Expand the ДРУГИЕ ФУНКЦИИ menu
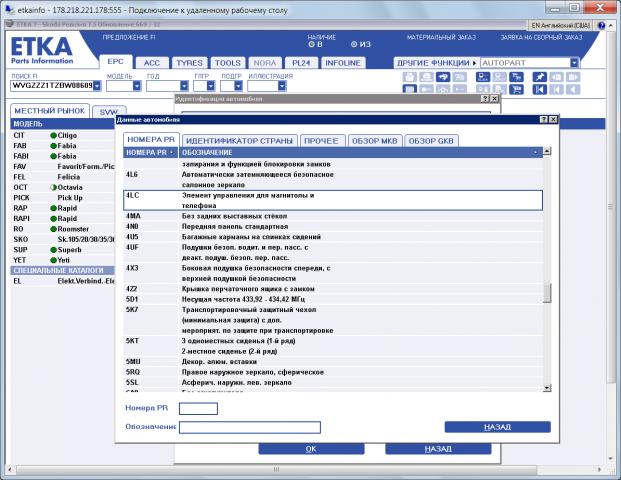The height and width of the screenshot is (480, 621). click(x=436, y=63)
